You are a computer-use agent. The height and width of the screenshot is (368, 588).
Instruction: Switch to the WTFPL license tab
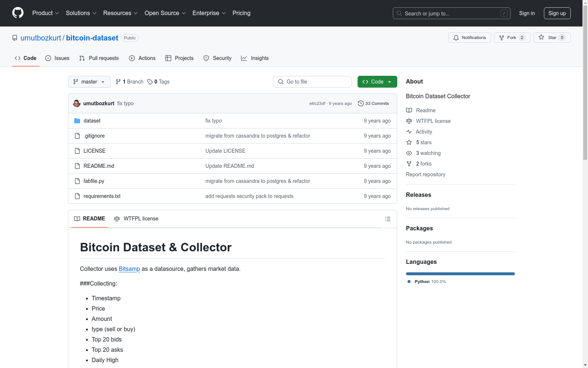[x=136, y=219]
